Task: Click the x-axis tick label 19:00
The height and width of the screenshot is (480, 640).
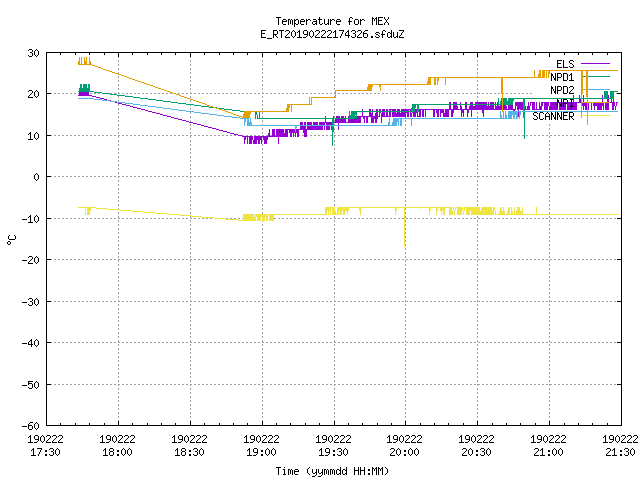Action: (x=261, y=452)
